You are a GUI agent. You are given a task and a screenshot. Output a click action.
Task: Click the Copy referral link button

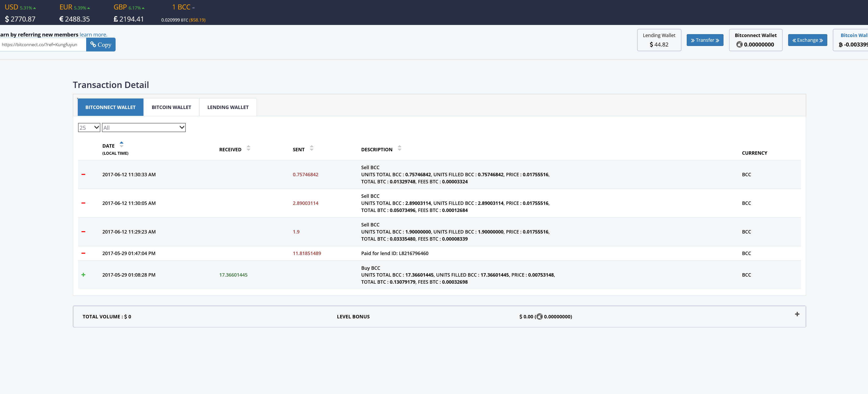(101, 44)
